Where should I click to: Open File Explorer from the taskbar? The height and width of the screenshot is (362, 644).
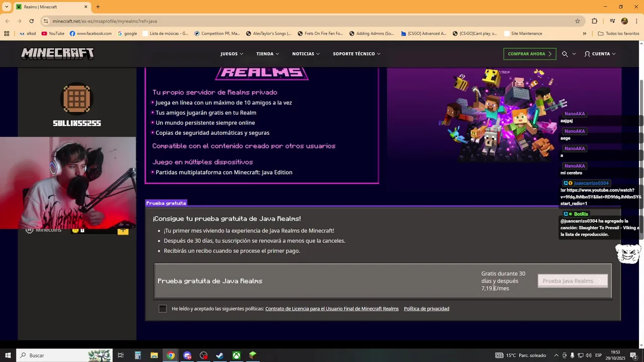[154, 355]
